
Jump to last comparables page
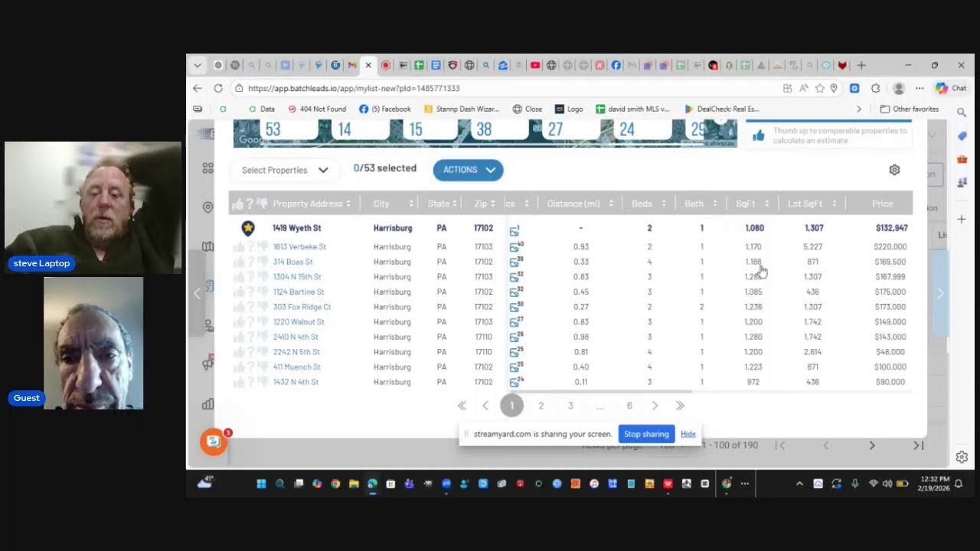[x=680, y=406]
